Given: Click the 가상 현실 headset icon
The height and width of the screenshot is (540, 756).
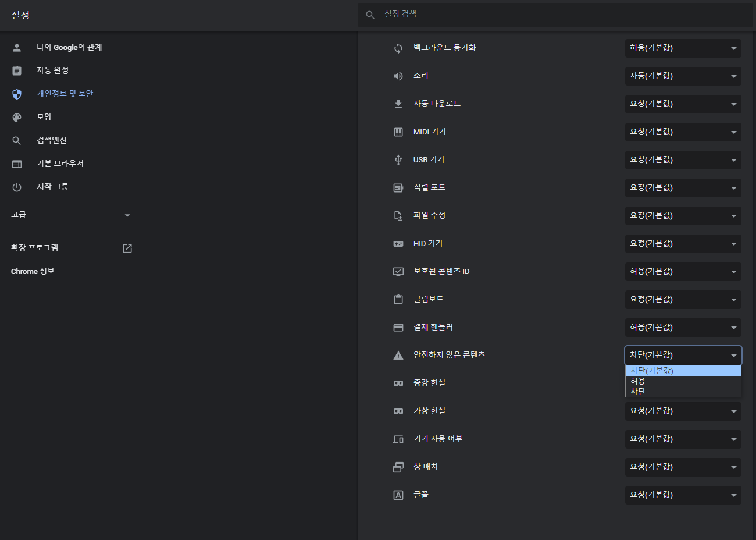Looking at the screenshot, I should click(x=398, y=411).
